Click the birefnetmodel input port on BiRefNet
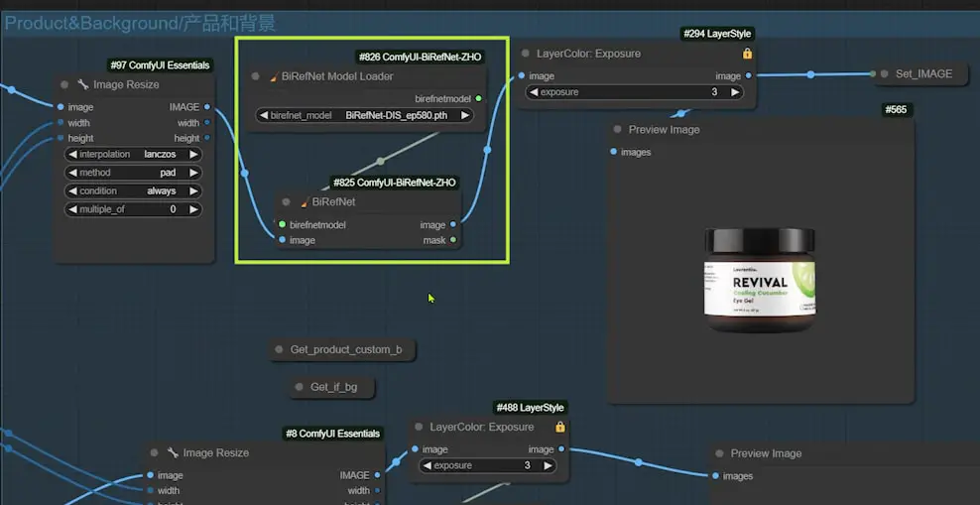The width and height of the screenshot is (980, 505). [x=283, y=224]
